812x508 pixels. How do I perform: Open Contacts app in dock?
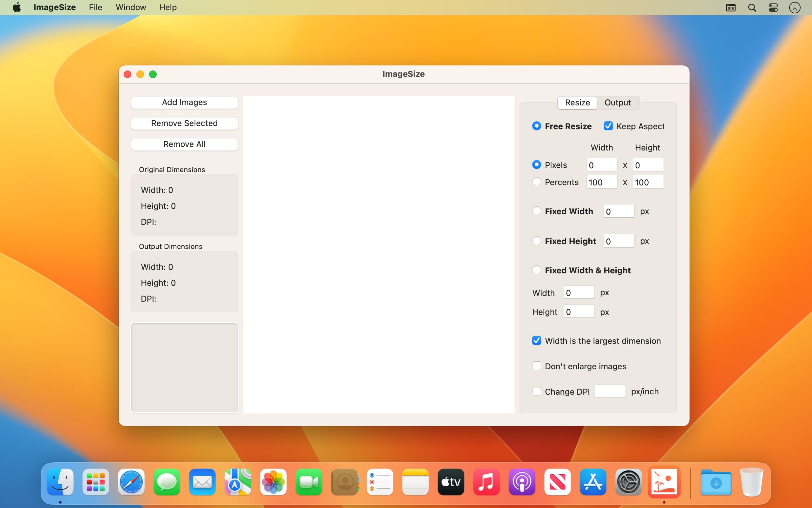click(344, 482)
